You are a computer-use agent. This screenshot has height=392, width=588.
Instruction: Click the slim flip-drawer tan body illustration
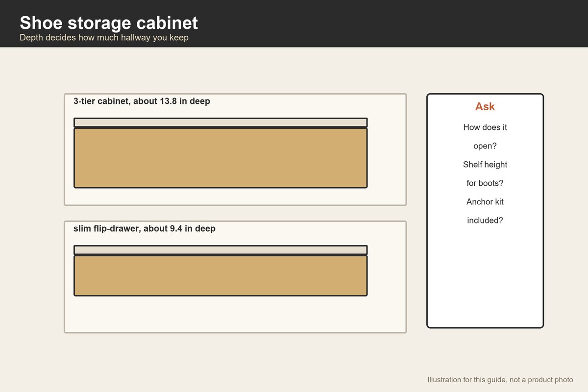tap(220, 275)
